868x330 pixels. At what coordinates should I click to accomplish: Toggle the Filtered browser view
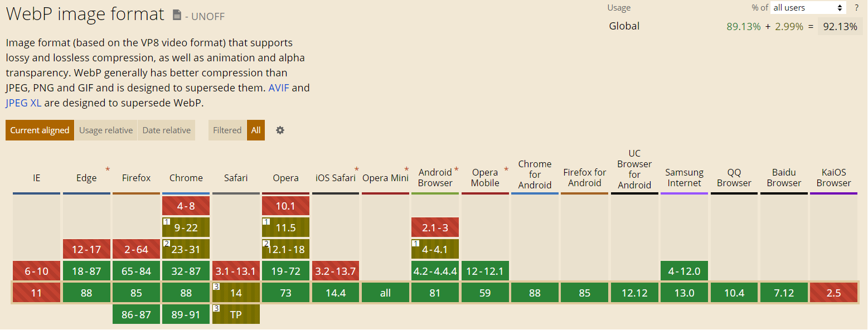tap(227, 130)
